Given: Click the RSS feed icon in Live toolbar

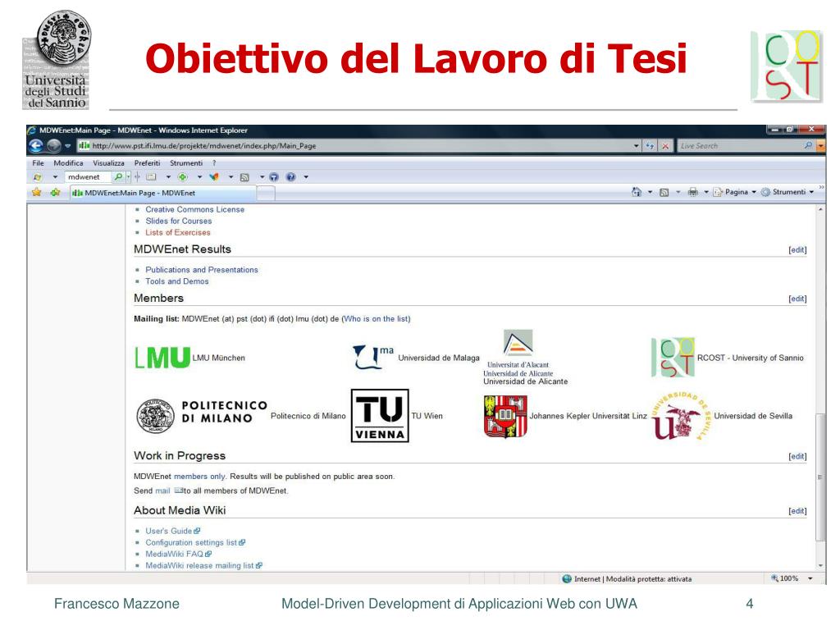Looking at the screenshot, I should tap(244, 177).
